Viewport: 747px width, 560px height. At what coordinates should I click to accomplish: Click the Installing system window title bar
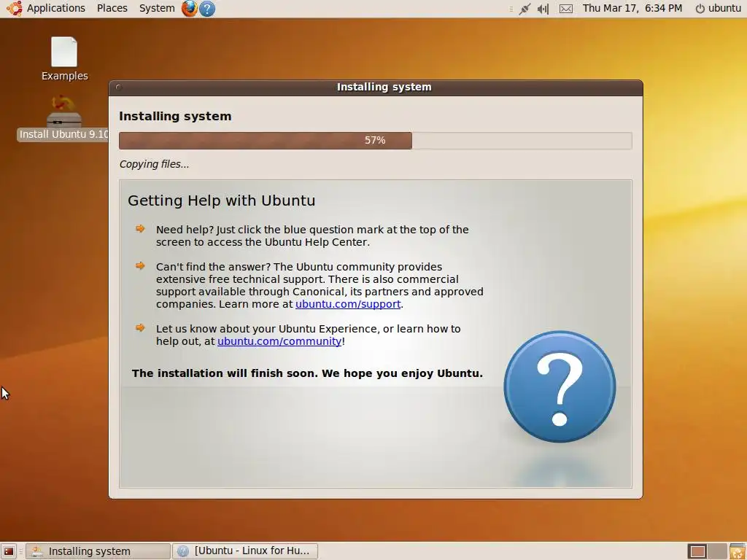[376, 87]
